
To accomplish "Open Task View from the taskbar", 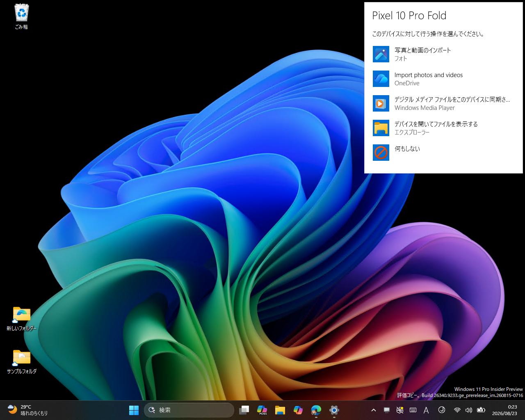I will point(244,410).
